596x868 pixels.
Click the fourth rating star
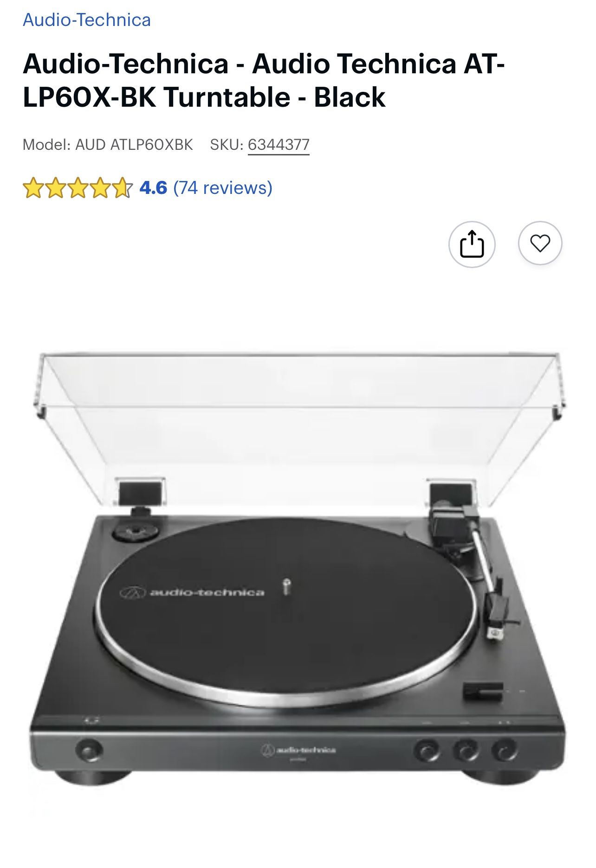(100, 188)
